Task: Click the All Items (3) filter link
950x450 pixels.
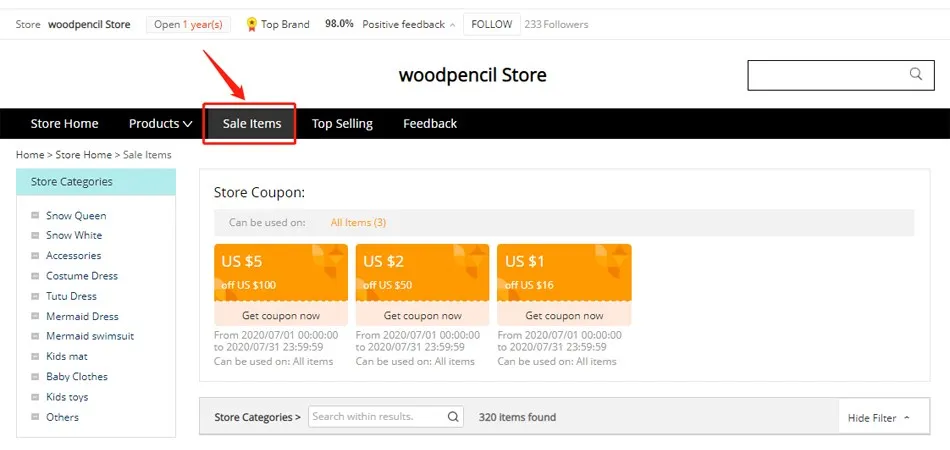Action: pos(358,223)
